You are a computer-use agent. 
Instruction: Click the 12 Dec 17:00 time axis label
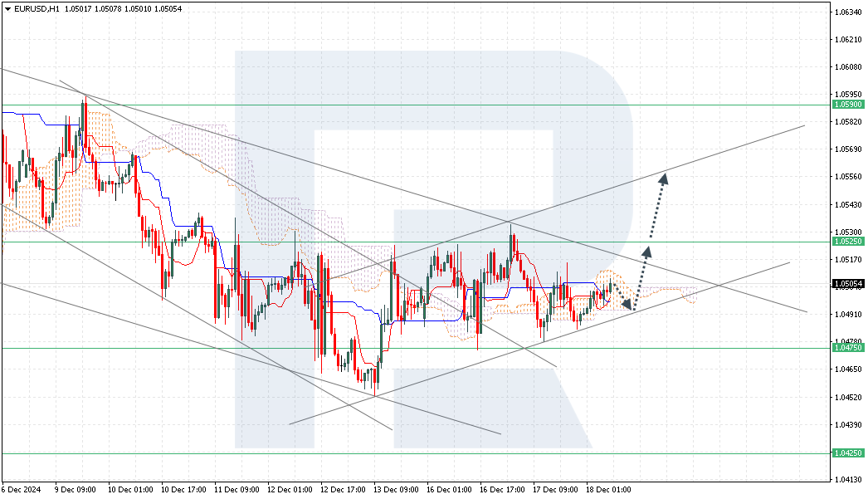344,490
